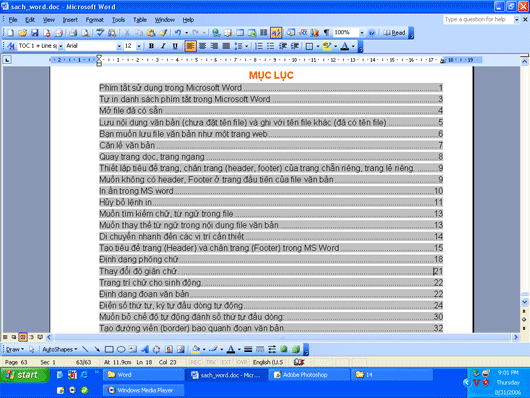
Task: Insert a hyperlink with the globe icon
Action: (216, 33)
